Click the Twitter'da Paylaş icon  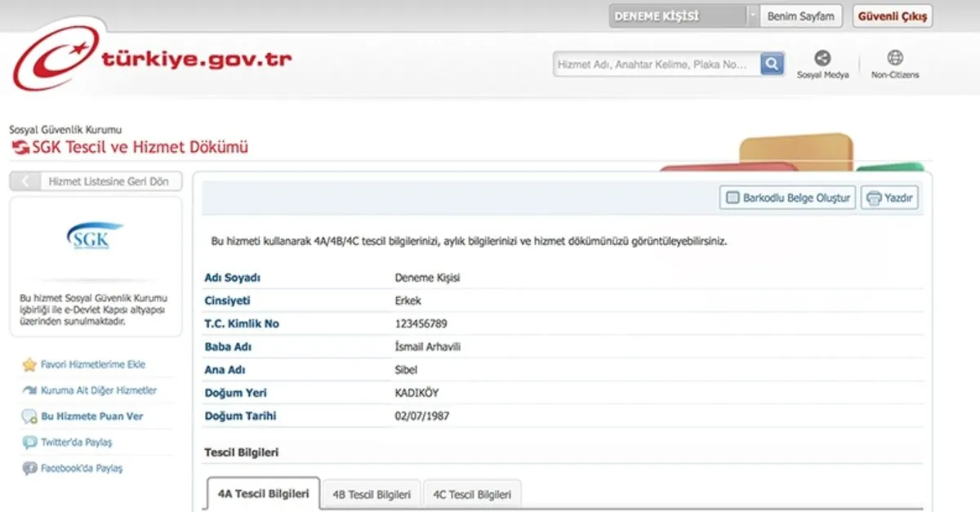click(30, 443)
